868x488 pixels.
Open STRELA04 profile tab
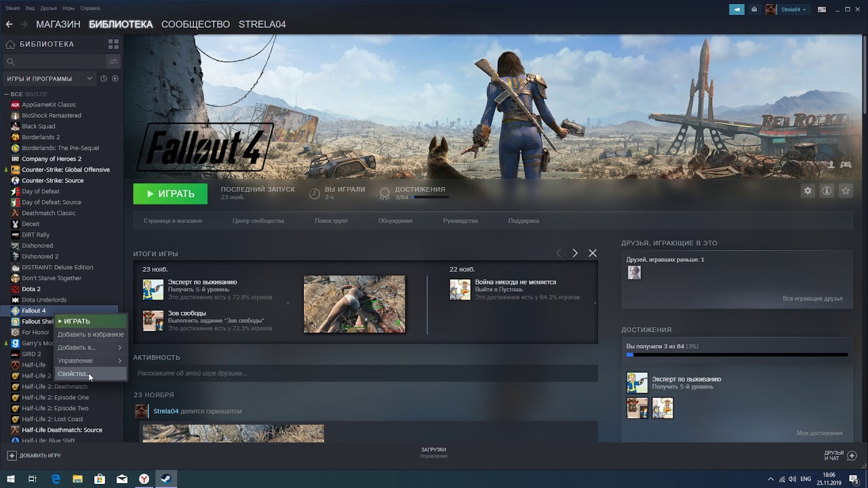point(262,24)
